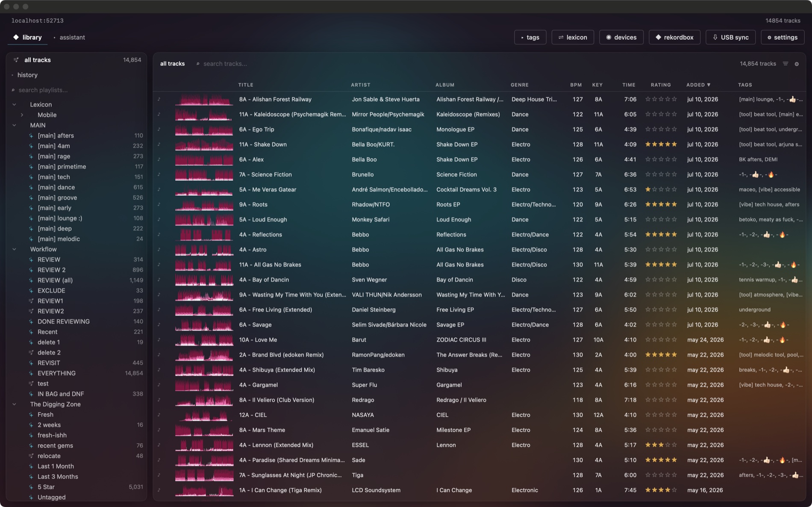Focus the search playlists field

point(77,90)
